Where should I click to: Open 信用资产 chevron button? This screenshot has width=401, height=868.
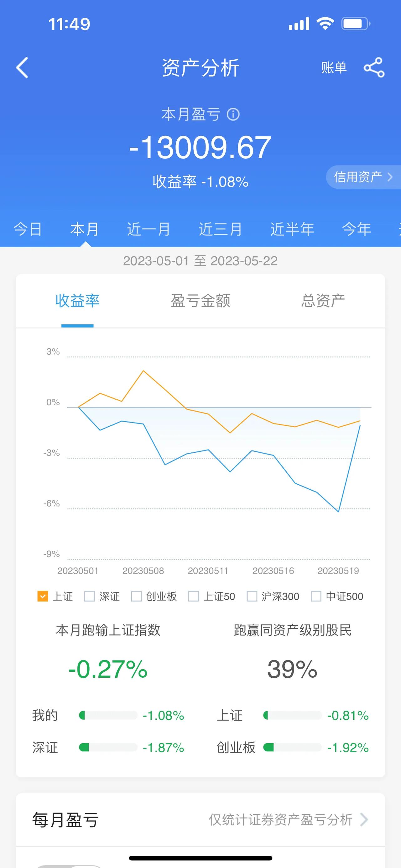coord(363,177)
